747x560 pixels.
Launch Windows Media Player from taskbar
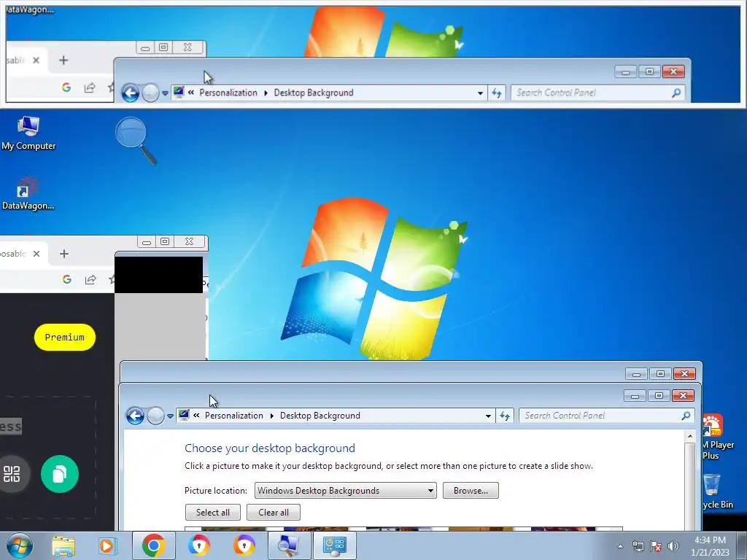pos(107,545)
